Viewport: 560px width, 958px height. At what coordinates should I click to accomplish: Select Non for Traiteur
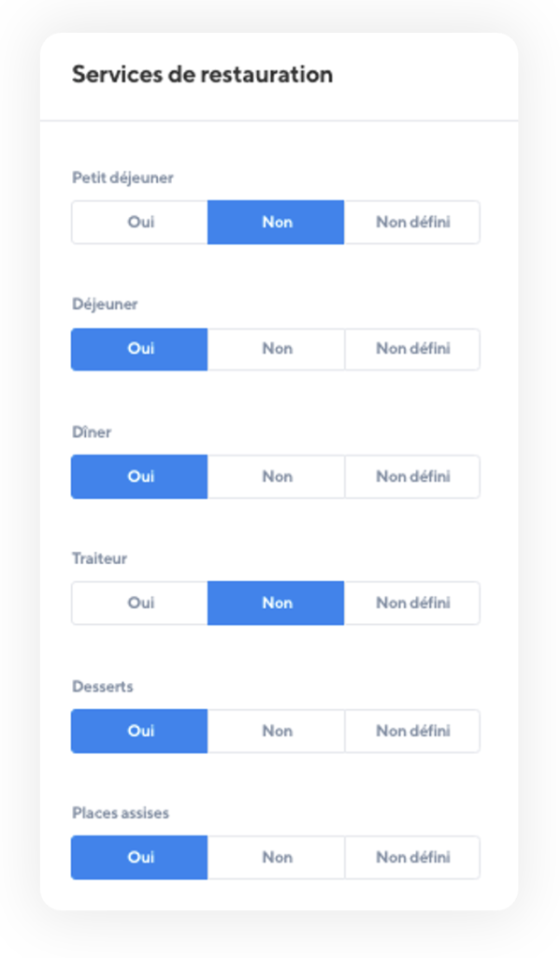click(276, 603)
